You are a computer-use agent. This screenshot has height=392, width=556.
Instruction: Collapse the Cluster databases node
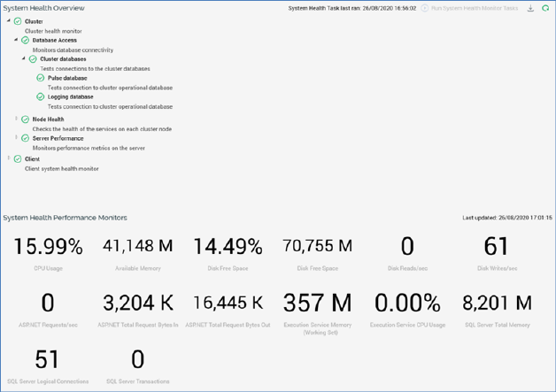pos(24,58)
